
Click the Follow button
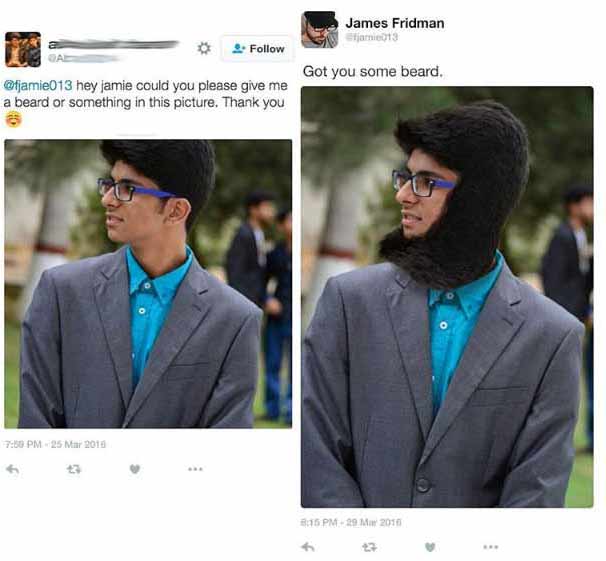[257, 49]
